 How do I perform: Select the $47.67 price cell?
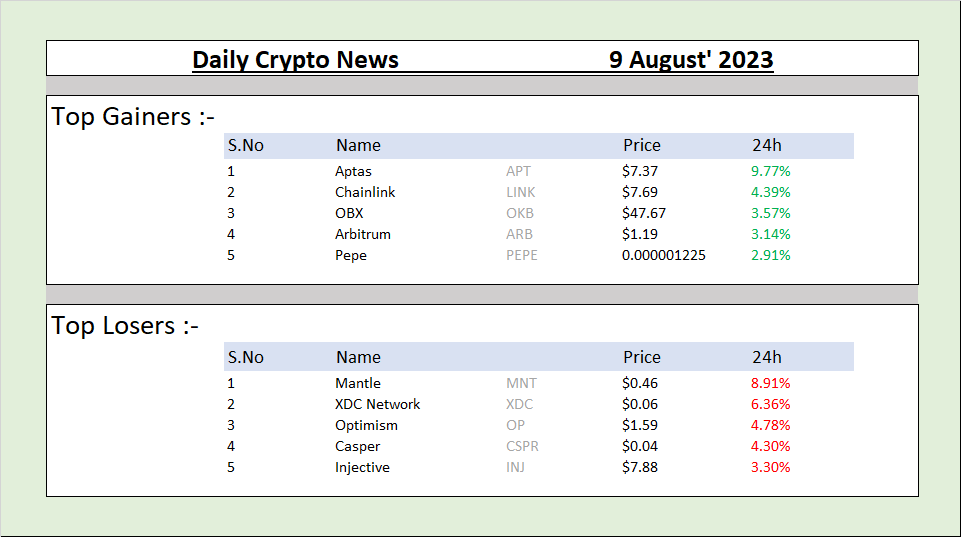coord(644,213)
